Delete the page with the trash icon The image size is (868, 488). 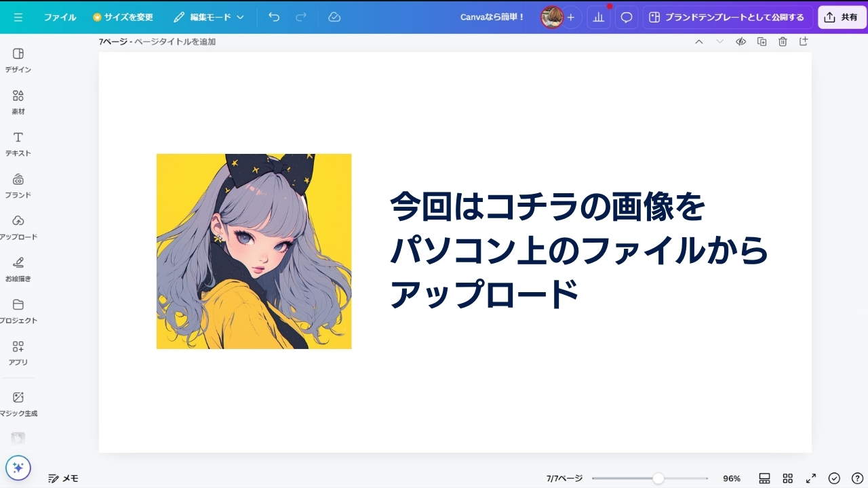783,41
